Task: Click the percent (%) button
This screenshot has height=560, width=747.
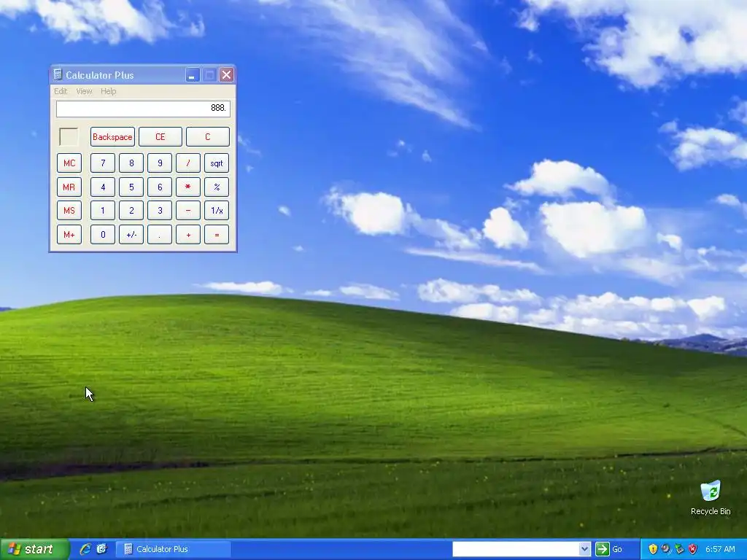Action: [217, 187]
